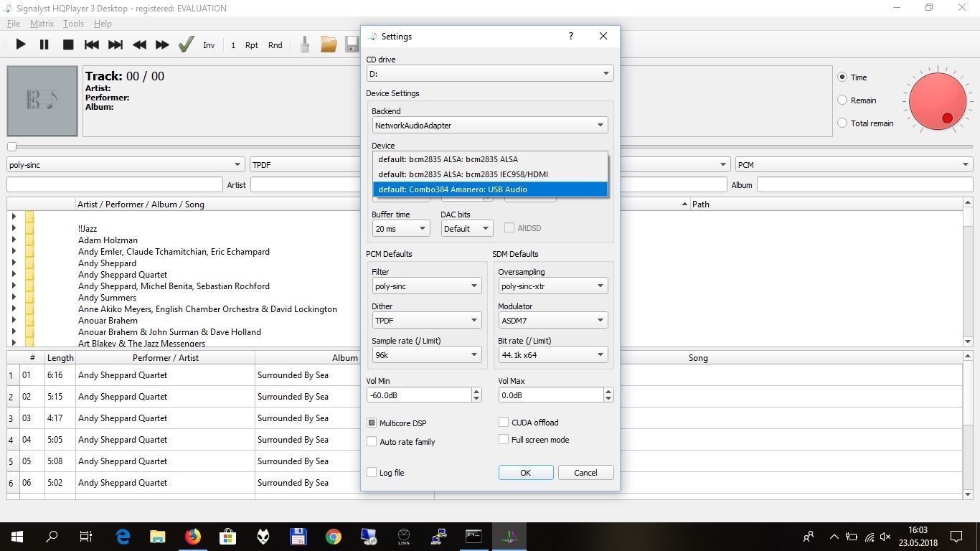The image size is (980, 551).
Task: Expand the Anouar Brahem folder
Action: [x=14, y=320]
